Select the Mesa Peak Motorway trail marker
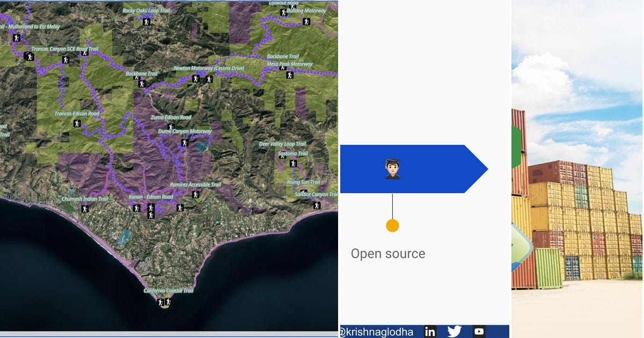Viewport: 644px width, 338px height. tap(289, 75)
